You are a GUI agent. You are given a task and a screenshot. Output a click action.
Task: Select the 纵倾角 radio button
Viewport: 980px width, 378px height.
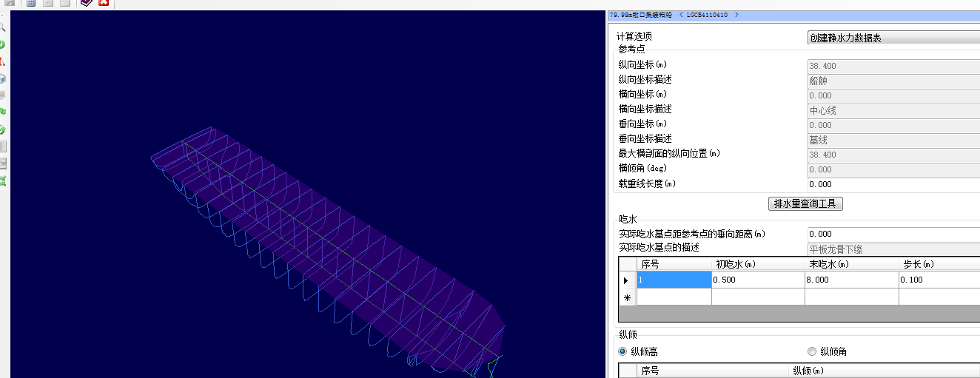pyautogui.click(x=813, y=351)
